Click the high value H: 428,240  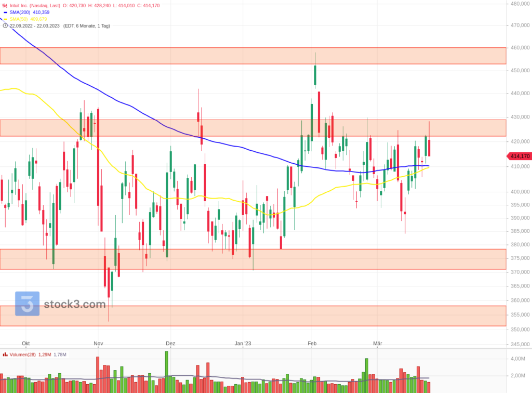(x=99, y=5)
